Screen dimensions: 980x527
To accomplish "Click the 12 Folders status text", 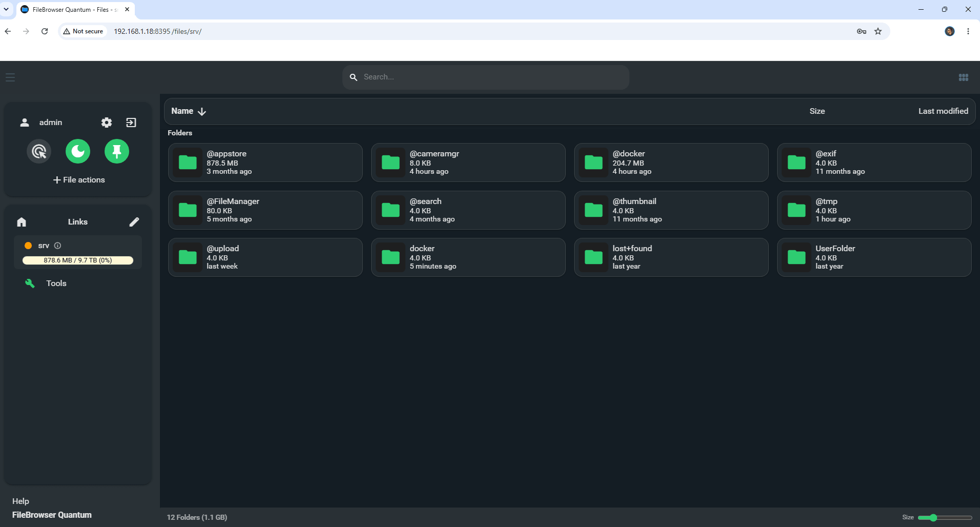I will (197, 518).
